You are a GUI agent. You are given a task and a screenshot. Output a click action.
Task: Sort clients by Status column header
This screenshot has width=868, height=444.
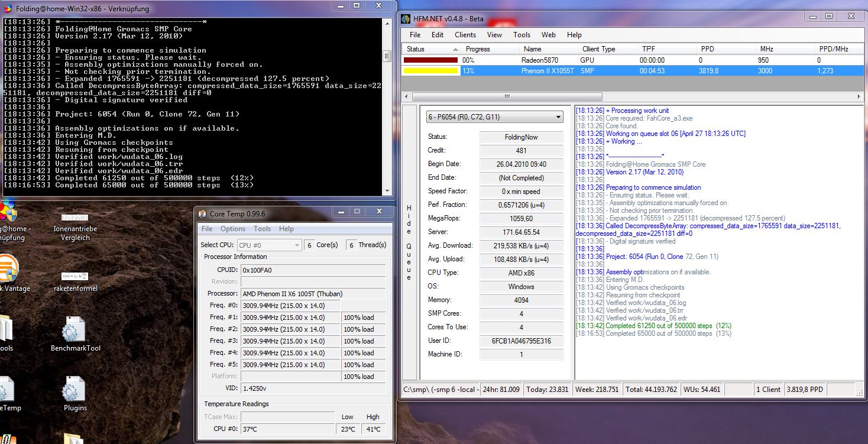point(431,49)
